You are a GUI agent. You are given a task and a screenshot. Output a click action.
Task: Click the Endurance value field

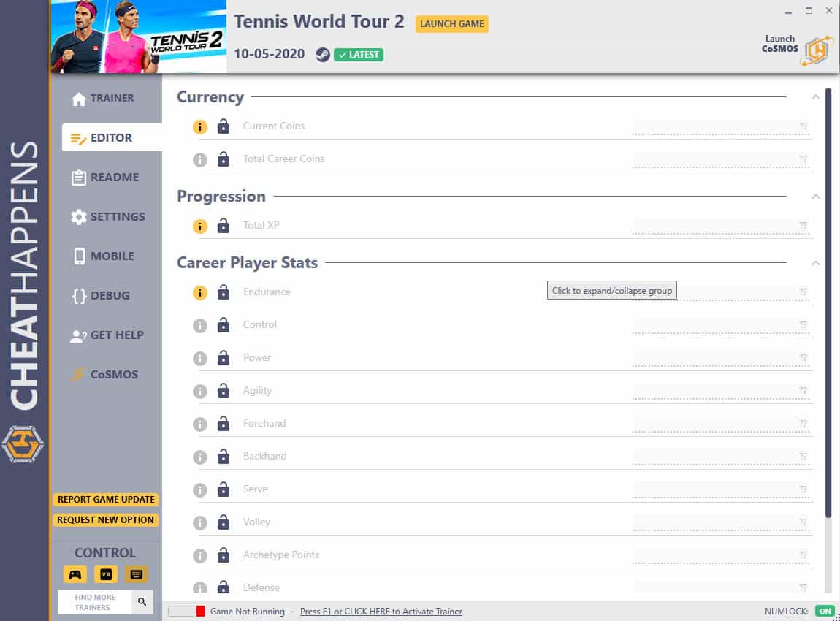point(720,292)
